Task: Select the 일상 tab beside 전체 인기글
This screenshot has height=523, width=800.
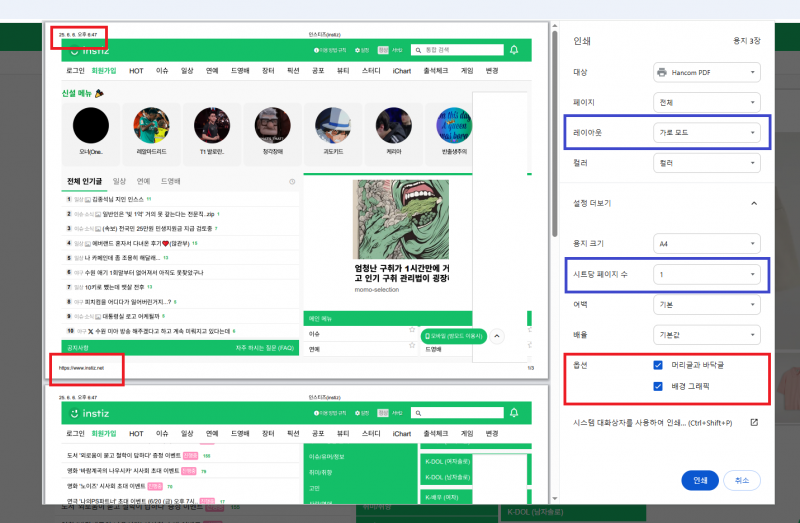Action: coord(119,181)
